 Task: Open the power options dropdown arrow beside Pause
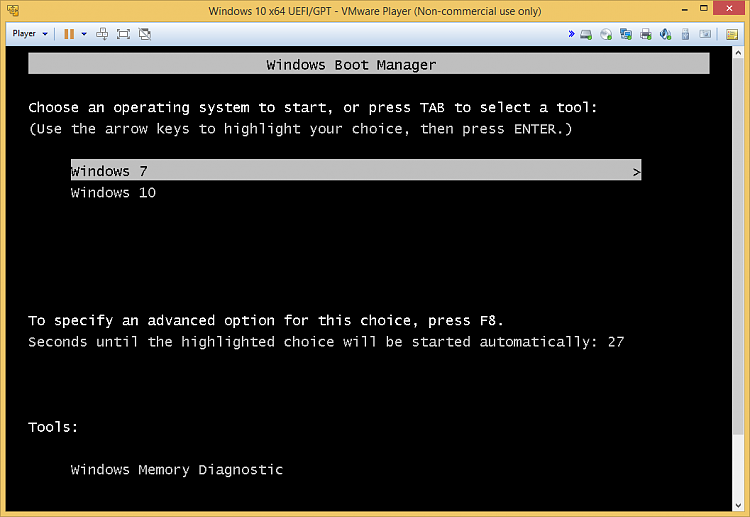pos(84,33)
